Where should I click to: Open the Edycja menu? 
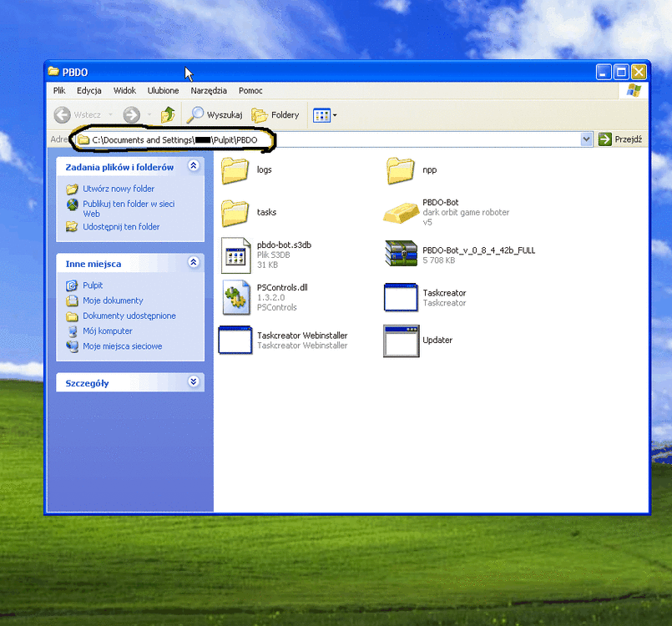click(x=89, y=90)
